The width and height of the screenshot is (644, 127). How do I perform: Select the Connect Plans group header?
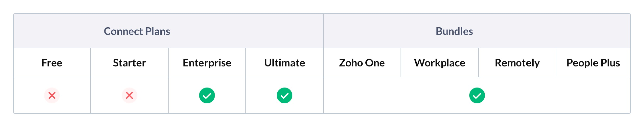tap(137, 31)
